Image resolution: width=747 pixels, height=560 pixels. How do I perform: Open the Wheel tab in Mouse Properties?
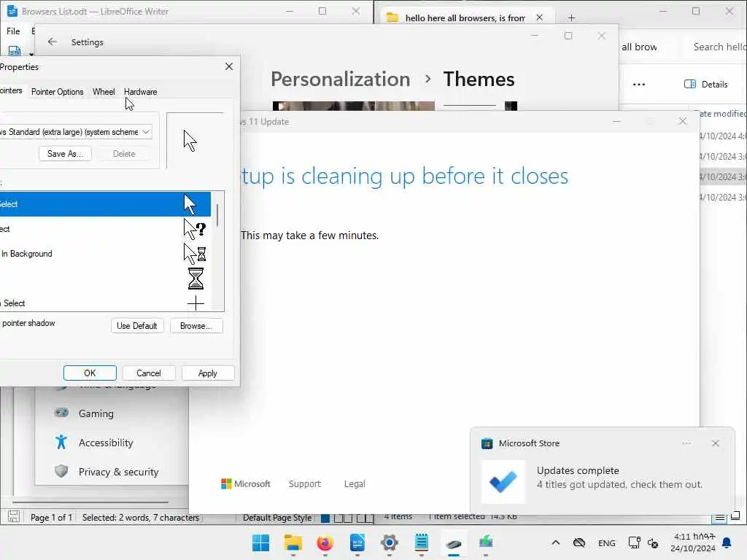(x=104, y=91)
